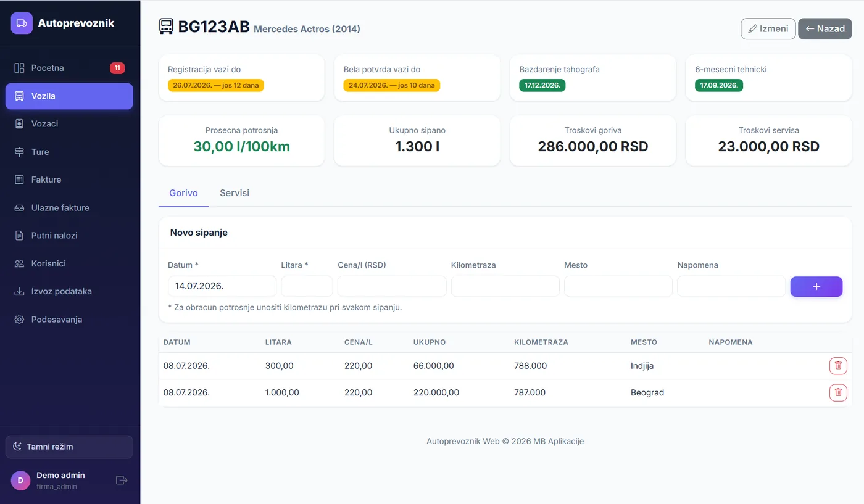Go back with the Nazad button

(825, 29)
